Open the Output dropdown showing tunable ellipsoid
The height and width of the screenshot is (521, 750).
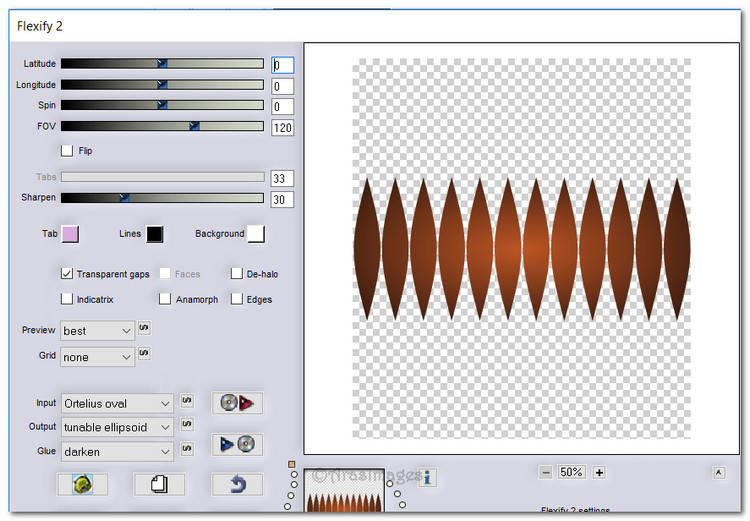pos(117,427)
